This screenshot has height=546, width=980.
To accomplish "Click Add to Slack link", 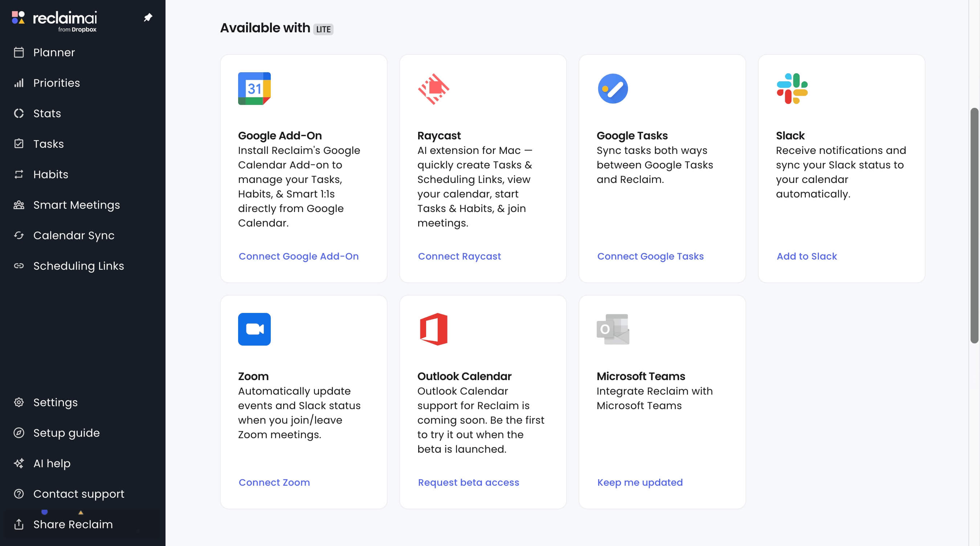I will click(x=807, y=256).
